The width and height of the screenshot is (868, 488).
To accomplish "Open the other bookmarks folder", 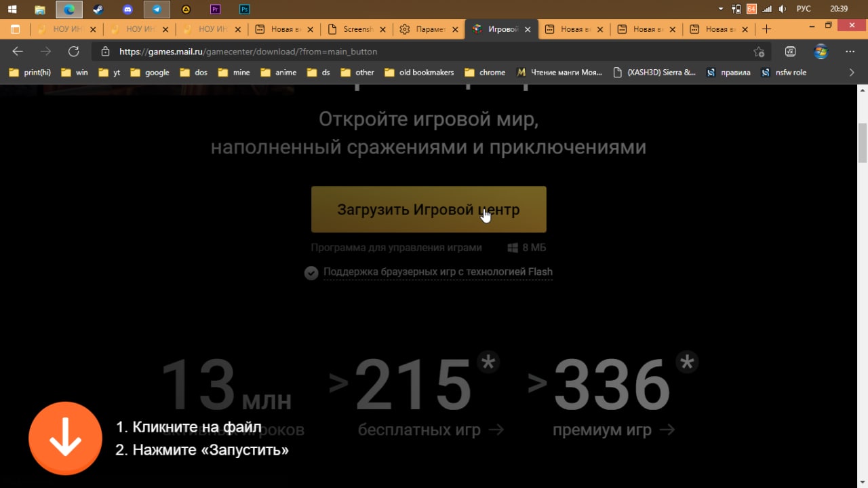I will pyautogui.click(x=357, y=73).
